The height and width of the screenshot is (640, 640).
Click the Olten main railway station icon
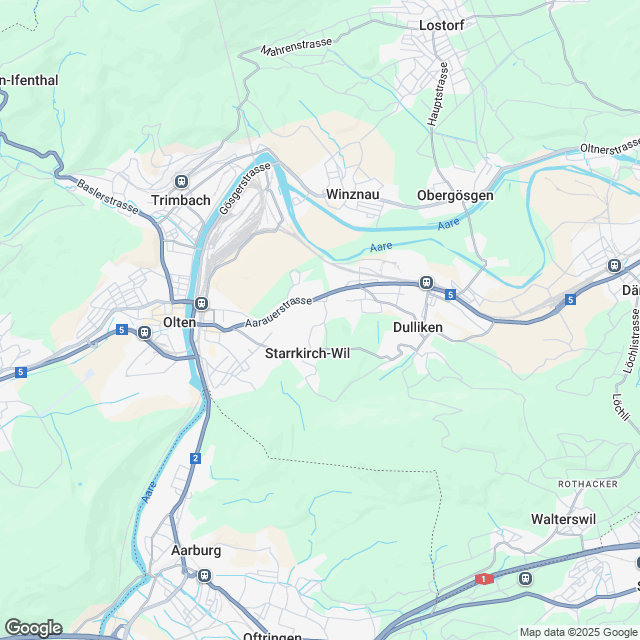(201, 304)
